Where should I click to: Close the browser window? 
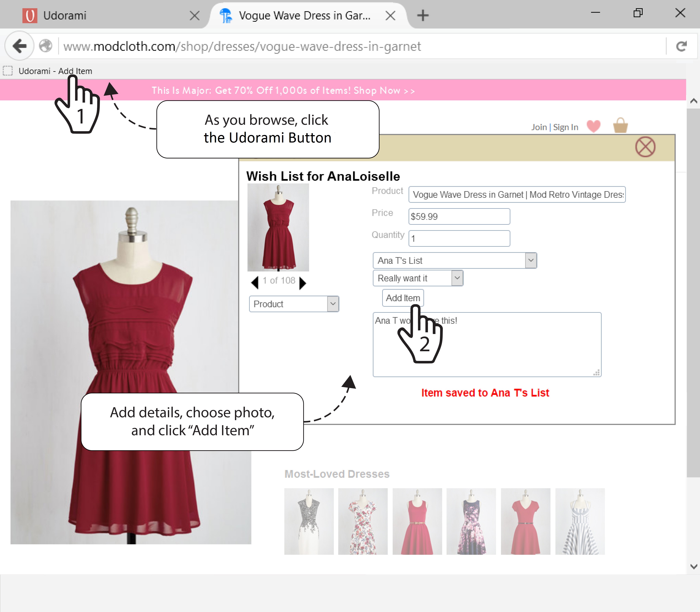(x=680, y=13)
